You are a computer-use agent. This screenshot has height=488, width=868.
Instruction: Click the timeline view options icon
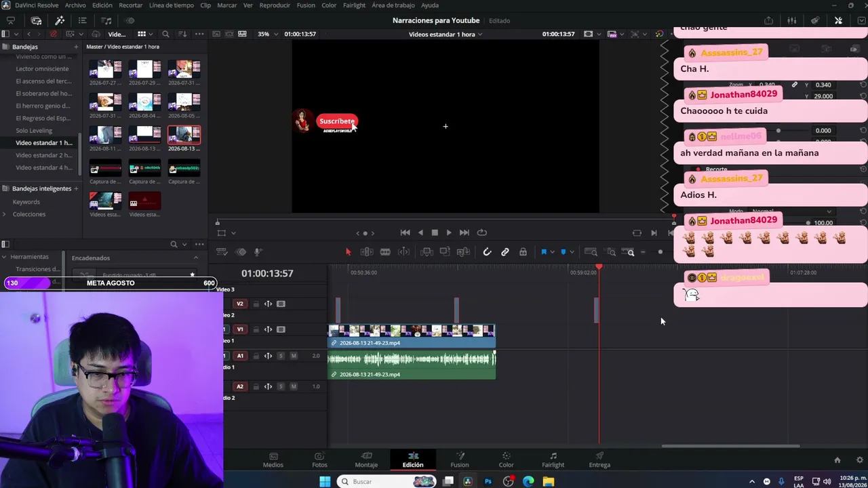click(222, 252)
